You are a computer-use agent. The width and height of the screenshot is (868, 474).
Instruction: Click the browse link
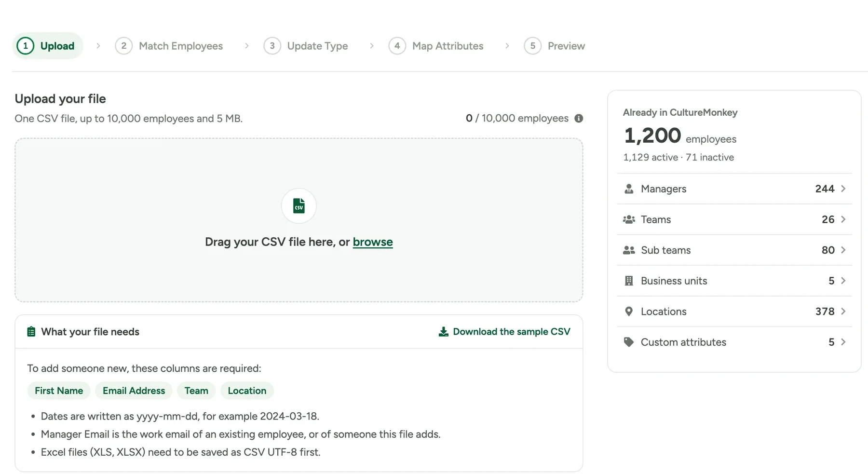tap(373, 242)
